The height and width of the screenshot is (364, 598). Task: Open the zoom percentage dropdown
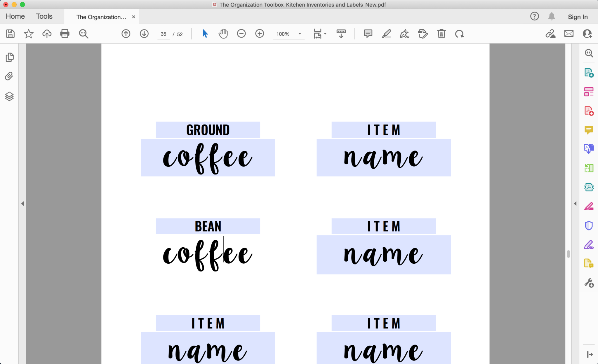(x=299, y=34)
